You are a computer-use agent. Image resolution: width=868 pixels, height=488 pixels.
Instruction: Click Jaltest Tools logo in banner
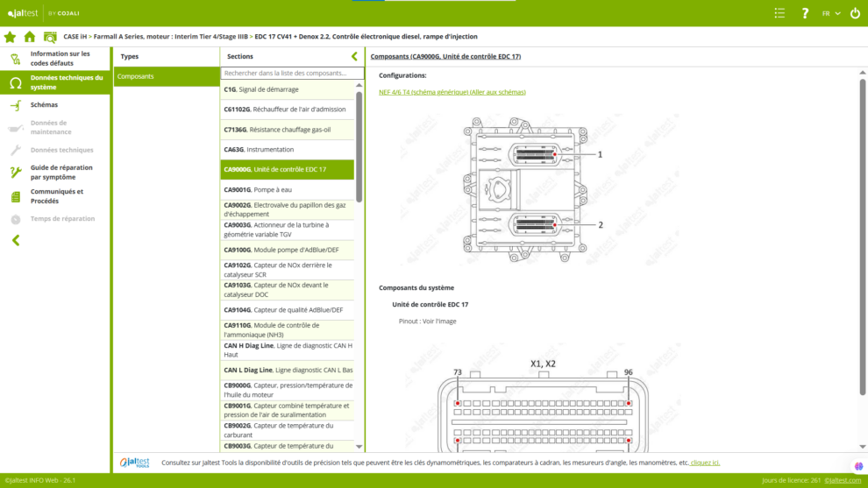click(134, 463)
